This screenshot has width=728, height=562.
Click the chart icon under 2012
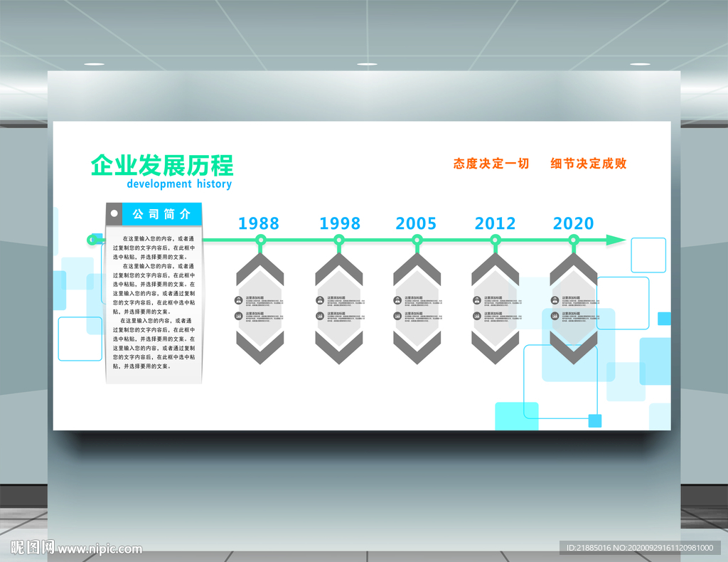click(477, 316)
